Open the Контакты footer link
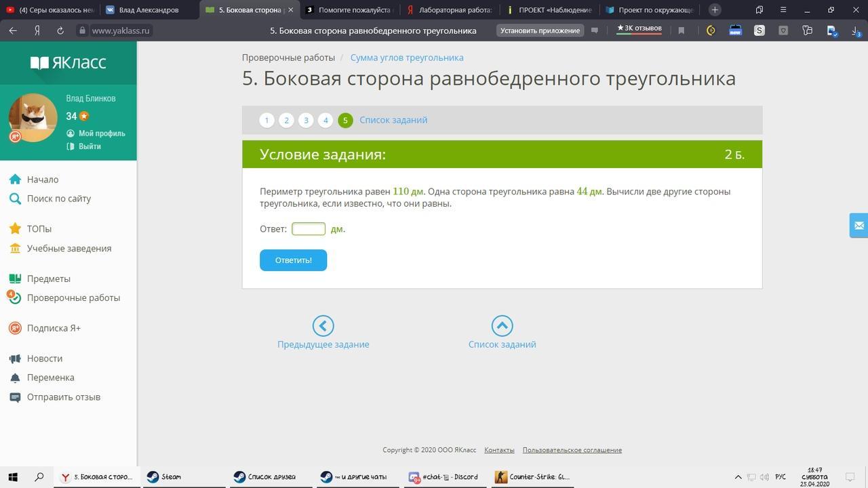The image size is (868, 488). pos(499,450)
